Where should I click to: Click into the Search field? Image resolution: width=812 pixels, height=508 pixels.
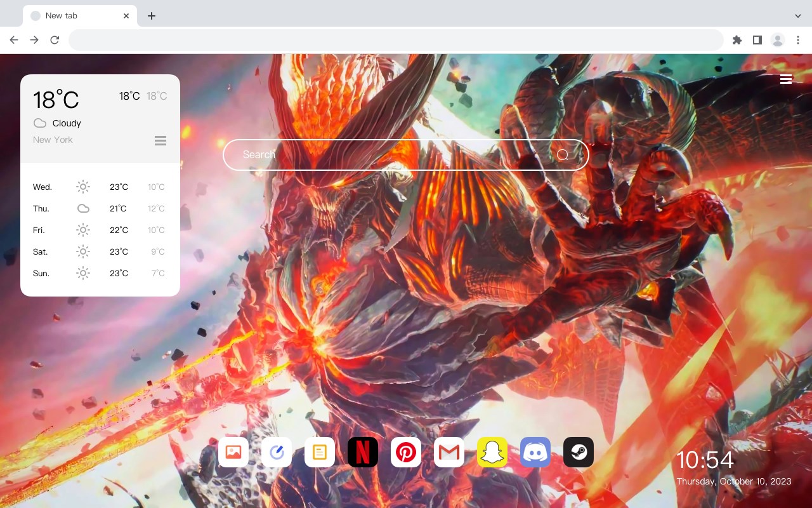(x=406, y=155)
